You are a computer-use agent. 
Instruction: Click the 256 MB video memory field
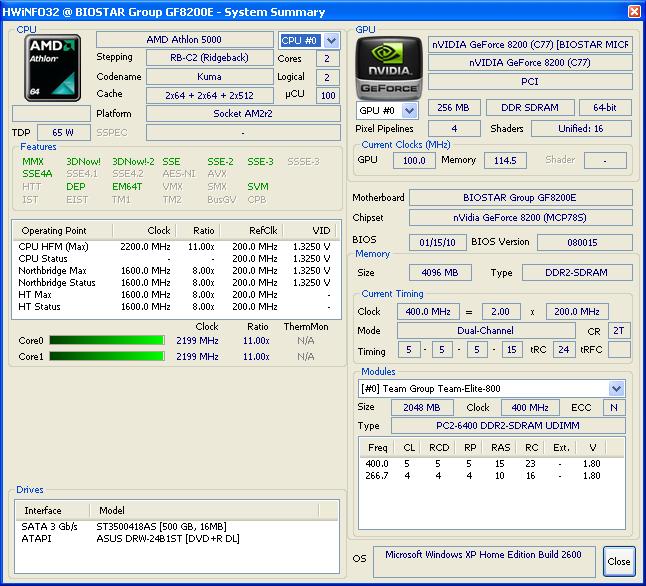[x=454, y=108]
